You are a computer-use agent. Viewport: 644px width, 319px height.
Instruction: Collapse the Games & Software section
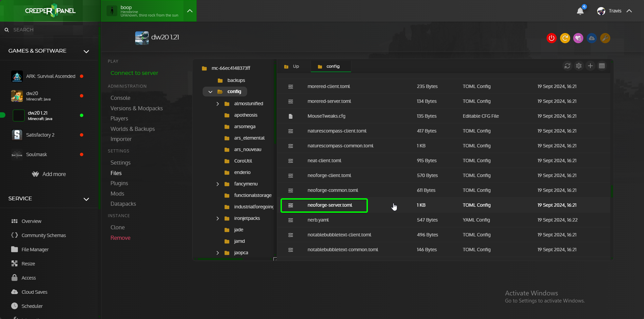point(86,51)
